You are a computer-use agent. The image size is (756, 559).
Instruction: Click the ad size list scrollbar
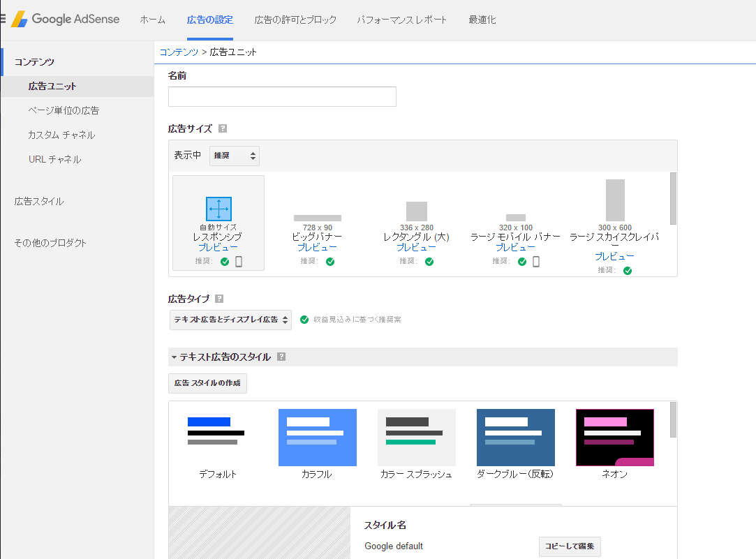tap(673, 198)
